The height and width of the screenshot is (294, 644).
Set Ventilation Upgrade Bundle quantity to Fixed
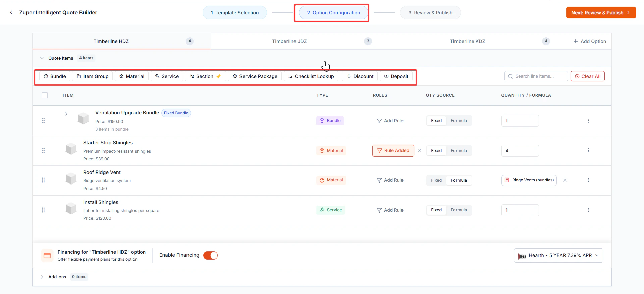point(436,121)
